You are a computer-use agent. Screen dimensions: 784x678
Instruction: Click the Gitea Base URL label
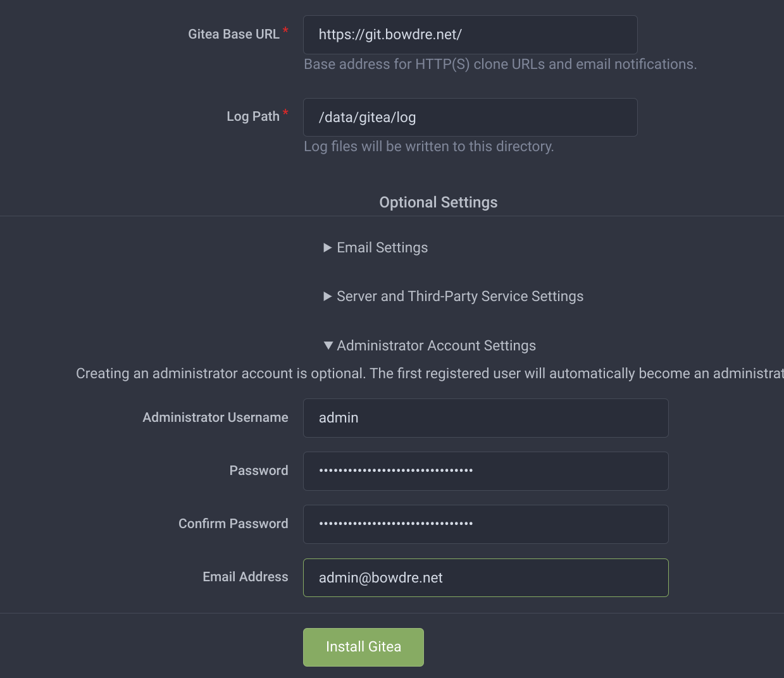pos(233,35)
